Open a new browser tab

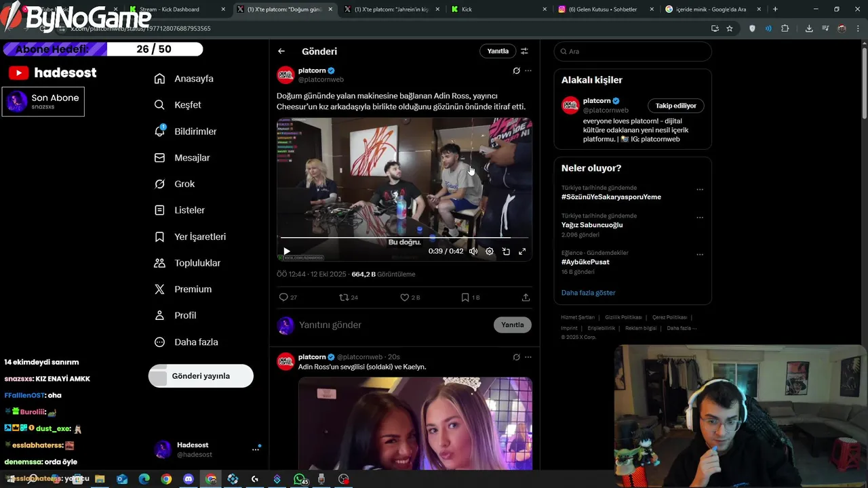pos(775,9)
